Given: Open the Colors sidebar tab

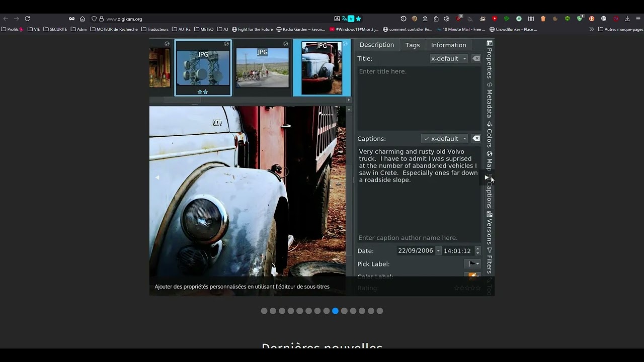Looking at the screenshot, I should pos(489,134).
